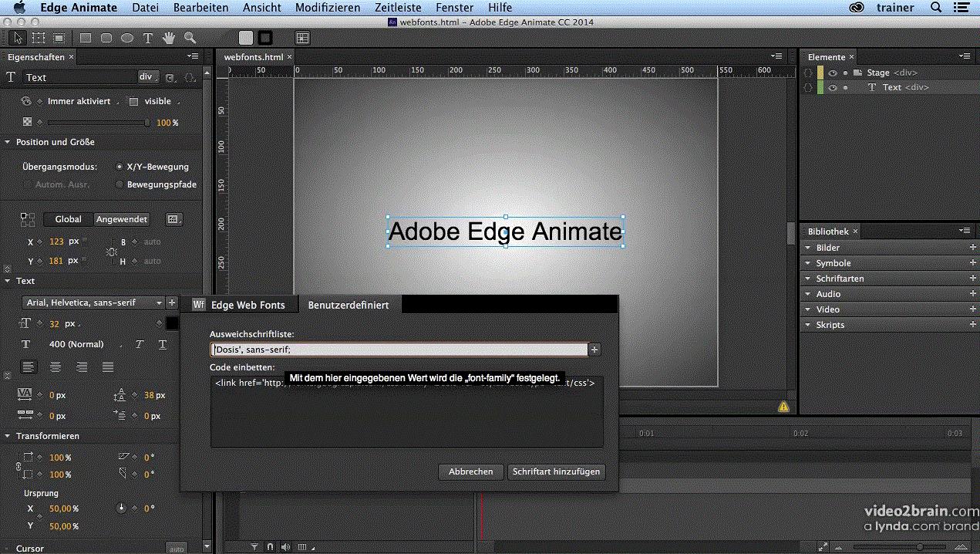Open the Datei menu

[145, 8]
